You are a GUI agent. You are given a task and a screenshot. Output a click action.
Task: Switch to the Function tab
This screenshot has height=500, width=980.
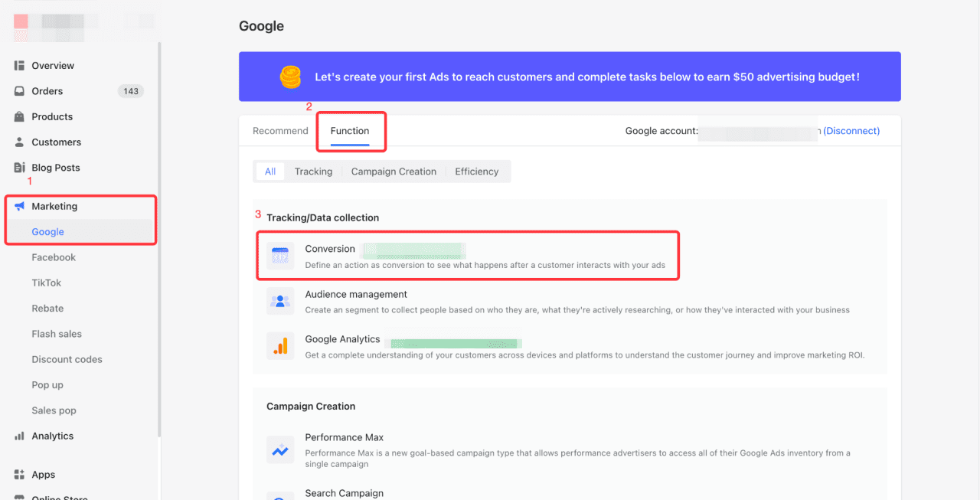350,131
